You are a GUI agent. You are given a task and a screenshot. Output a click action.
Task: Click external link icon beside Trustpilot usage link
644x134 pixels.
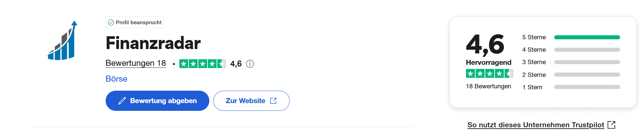tap(612, 125)
